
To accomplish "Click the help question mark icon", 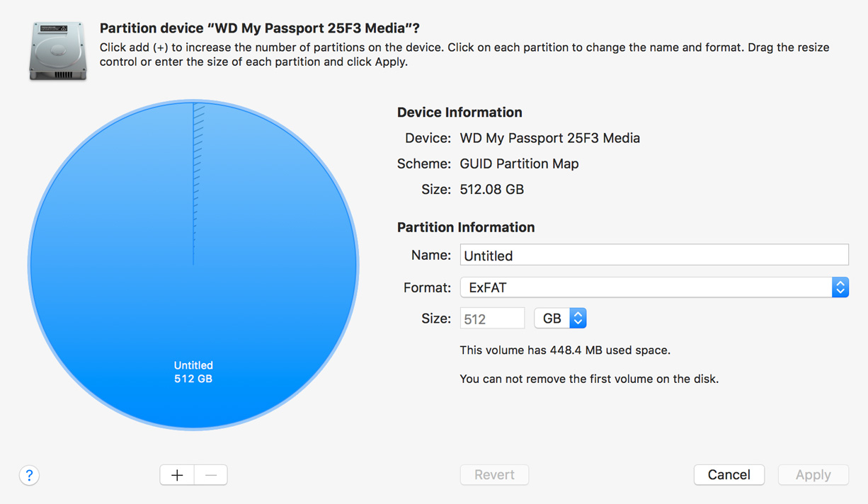I will tap(28, 475).
